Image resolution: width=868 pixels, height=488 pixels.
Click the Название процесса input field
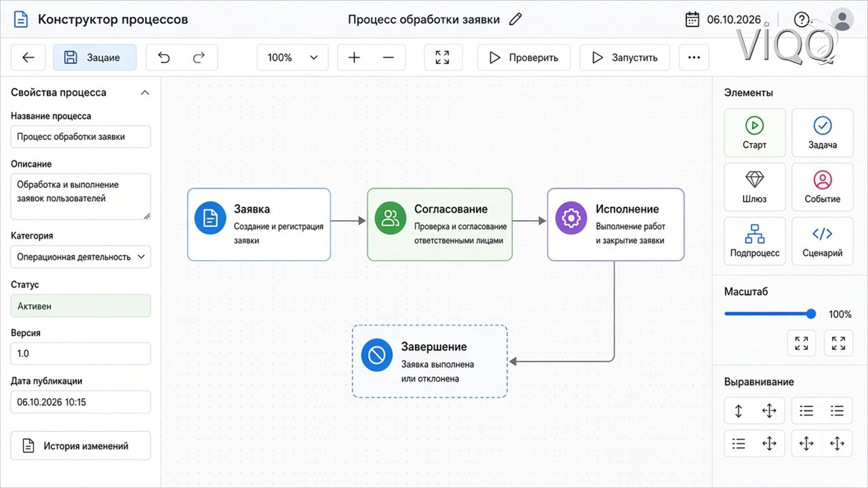(x=80, y=136)
